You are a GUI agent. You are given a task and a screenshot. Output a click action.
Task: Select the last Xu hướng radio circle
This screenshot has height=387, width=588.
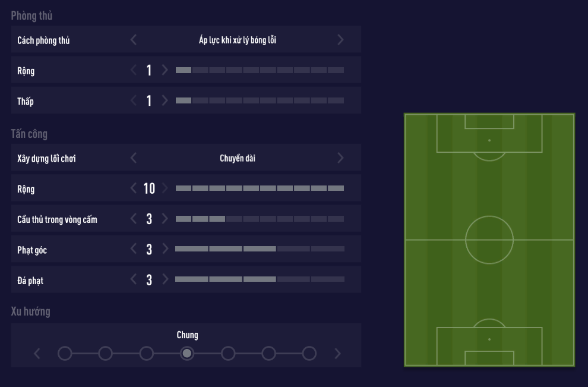(x=309, y=354)
